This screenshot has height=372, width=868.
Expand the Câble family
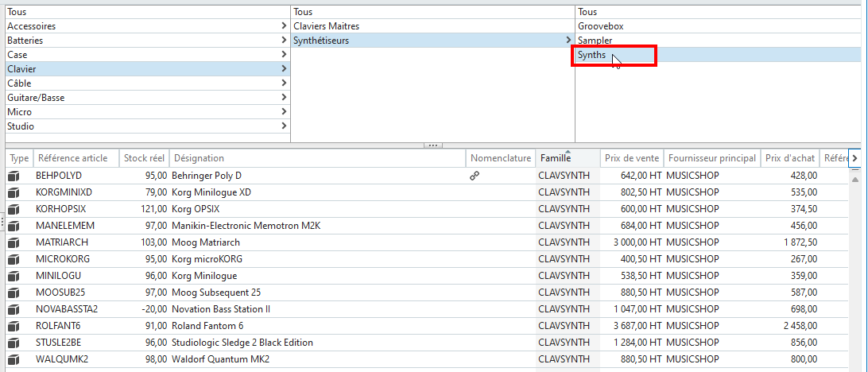[x=284, y=83]
